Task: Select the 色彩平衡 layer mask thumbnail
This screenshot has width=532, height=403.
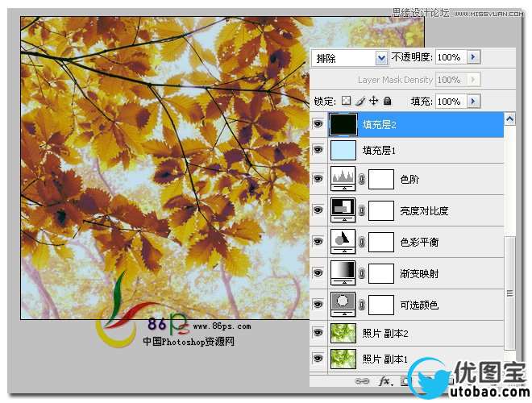Action: tap(381, 242)
